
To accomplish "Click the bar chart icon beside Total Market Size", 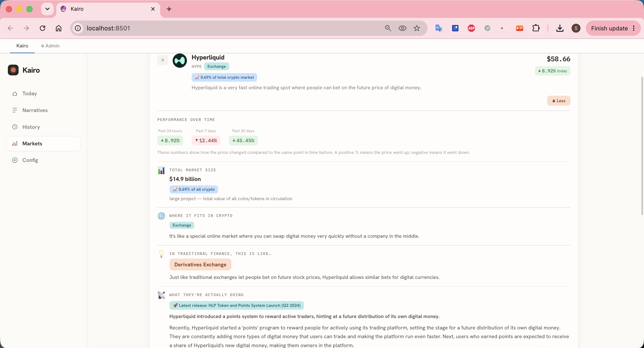I will point(161,170).
